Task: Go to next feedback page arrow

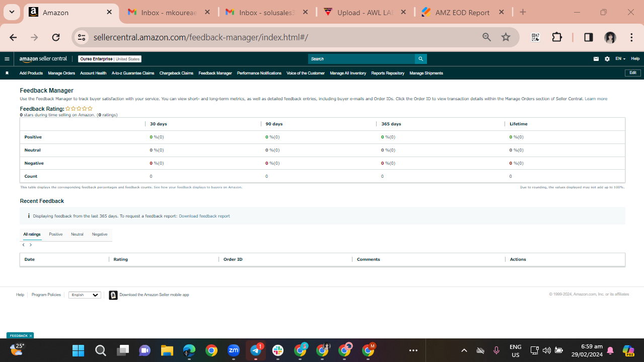Action: 31,245
